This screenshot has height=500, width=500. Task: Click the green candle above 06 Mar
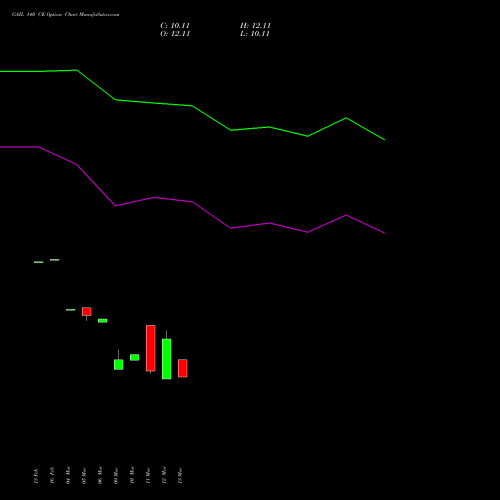103,321
